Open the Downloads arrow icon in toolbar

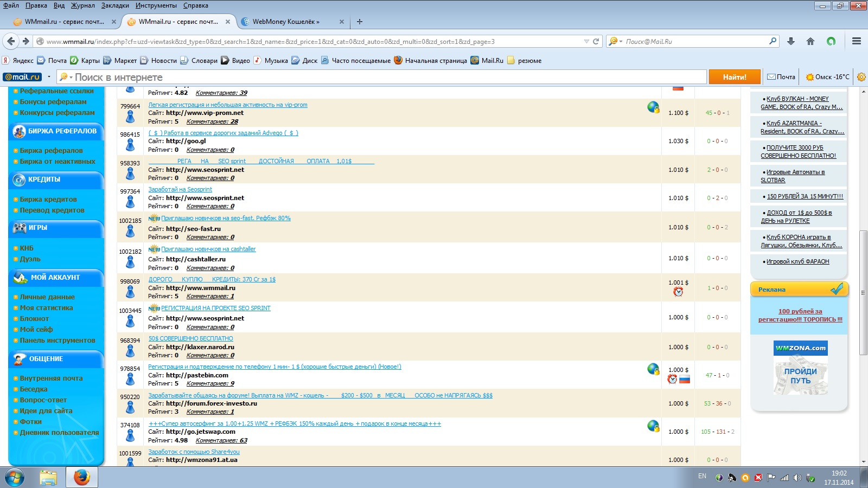[x=791, y=41]
